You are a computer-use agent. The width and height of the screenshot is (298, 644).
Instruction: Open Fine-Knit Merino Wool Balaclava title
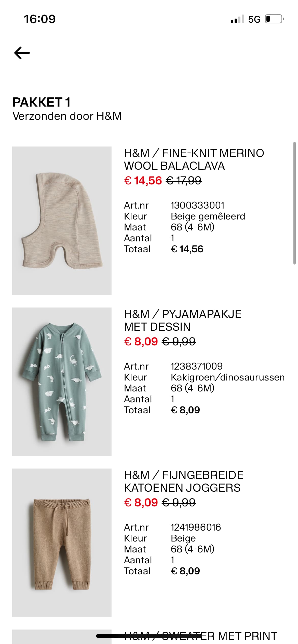point(194,159)
